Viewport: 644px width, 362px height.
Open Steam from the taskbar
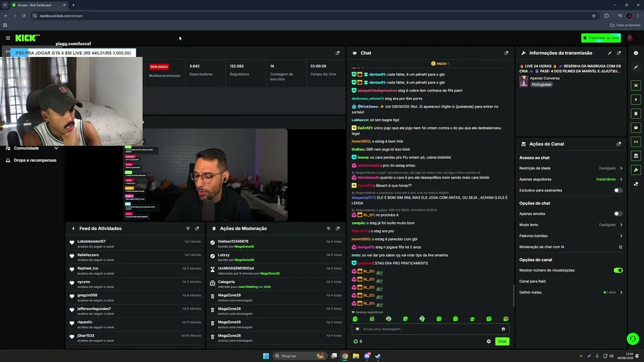[378, 356]
